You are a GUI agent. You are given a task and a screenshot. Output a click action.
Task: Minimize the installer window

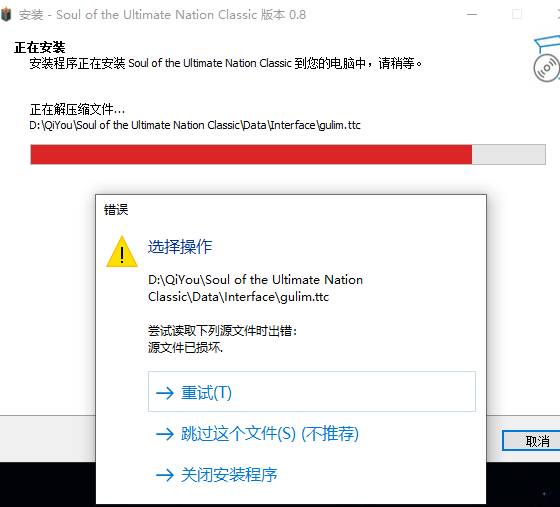click(x=472, y=15)
